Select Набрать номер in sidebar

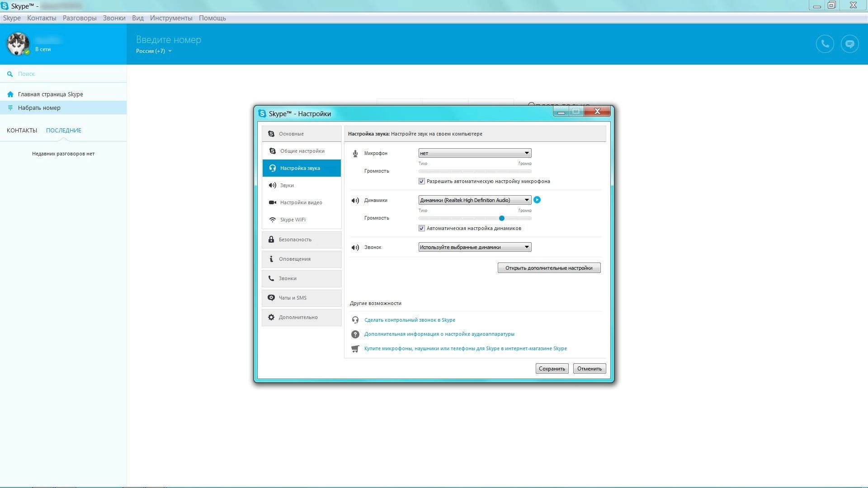[x=63, y=108]
